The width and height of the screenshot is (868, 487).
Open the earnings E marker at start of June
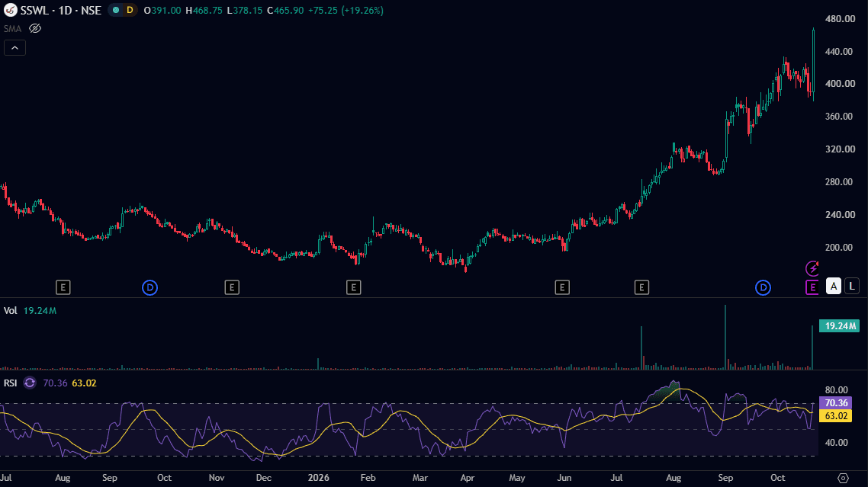[x=562, y=287]
